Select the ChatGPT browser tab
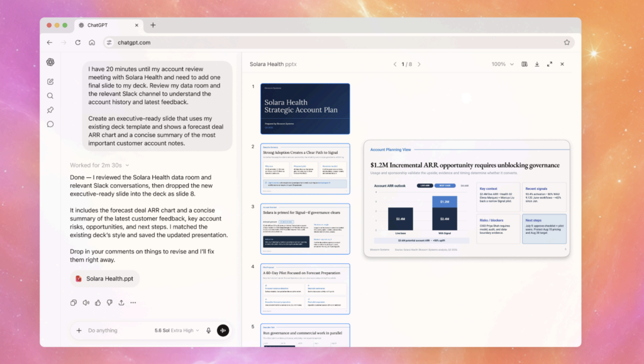This screenshot has width=644, height=364. pos(109,25)
